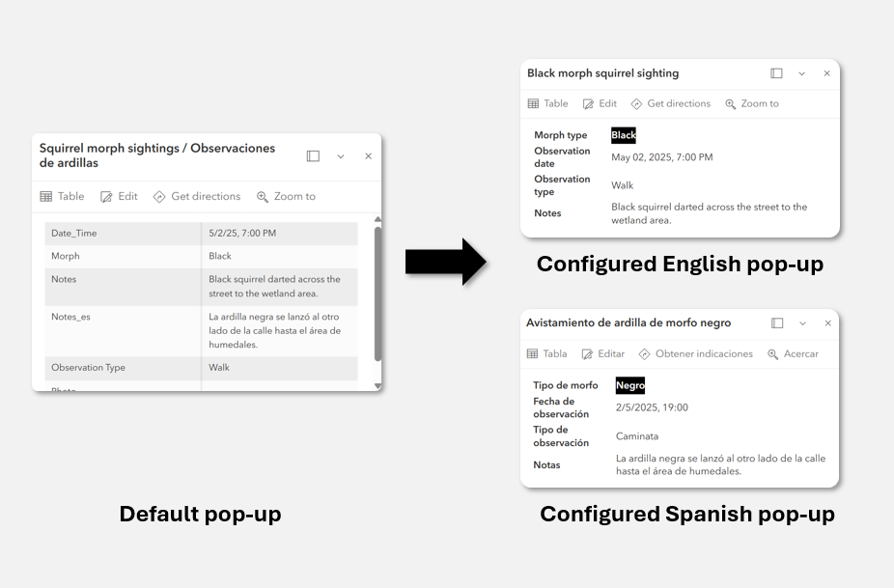Open Tabla in Spanish pop-up
Screen dimensions: 894x588
(x=546, y=353)
